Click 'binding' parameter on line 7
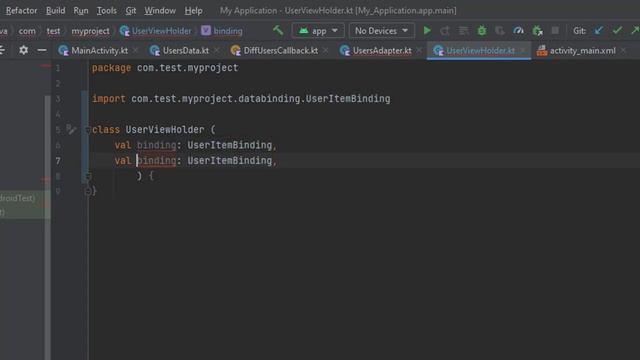This screenshot has width=640, height=360. pyautogui.click(x=156, y=161)
